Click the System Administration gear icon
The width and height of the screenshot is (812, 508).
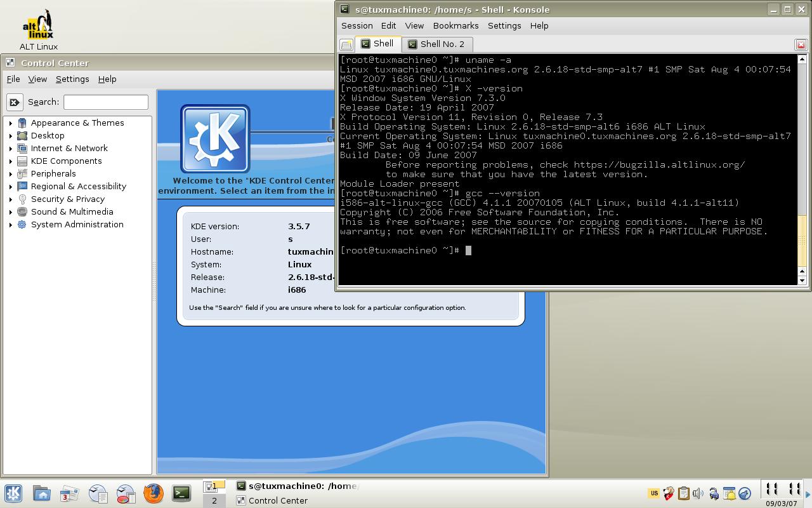point(22,225)
